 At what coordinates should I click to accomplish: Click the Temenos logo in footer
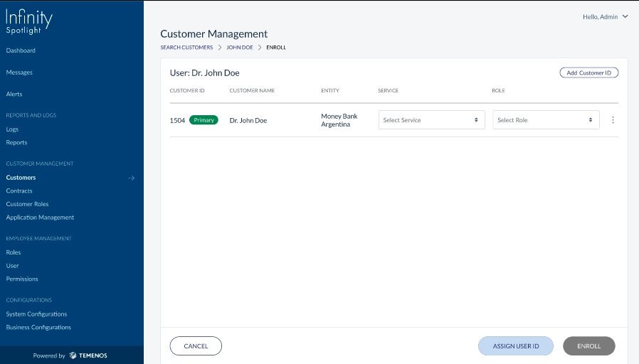click(88, 355)
